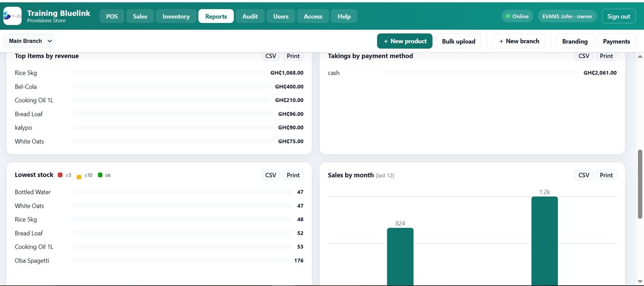The height and width of the screenshot is (286, 644).
Task: Export Sales by month as CSV
Action: 584,175
